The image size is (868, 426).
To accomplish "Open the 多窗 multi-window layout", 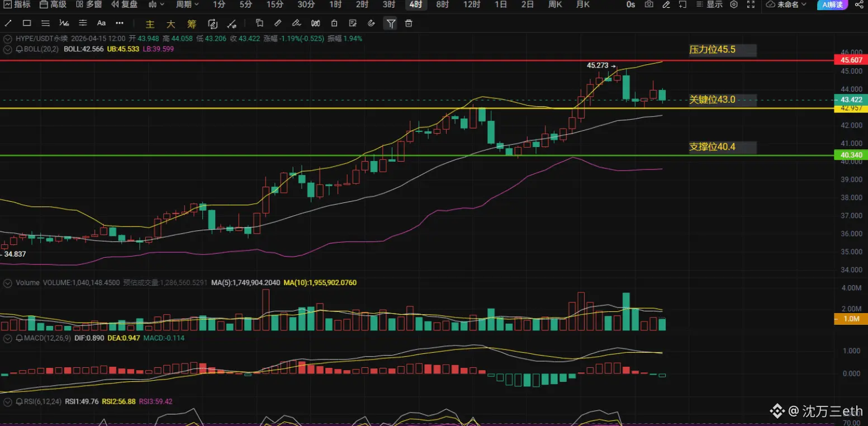I will [x=88, y=4].
